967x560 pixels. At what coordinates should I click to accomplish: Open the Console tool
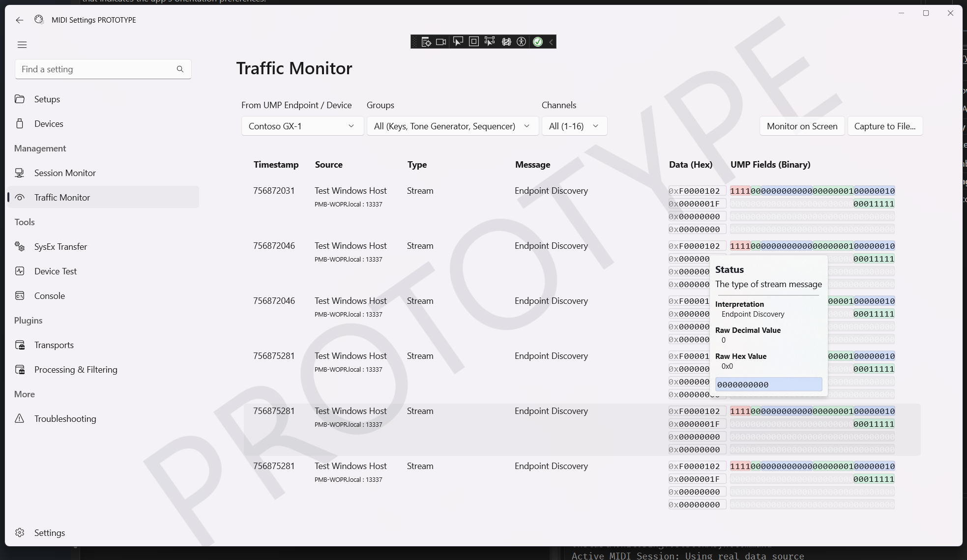(50, 296)
